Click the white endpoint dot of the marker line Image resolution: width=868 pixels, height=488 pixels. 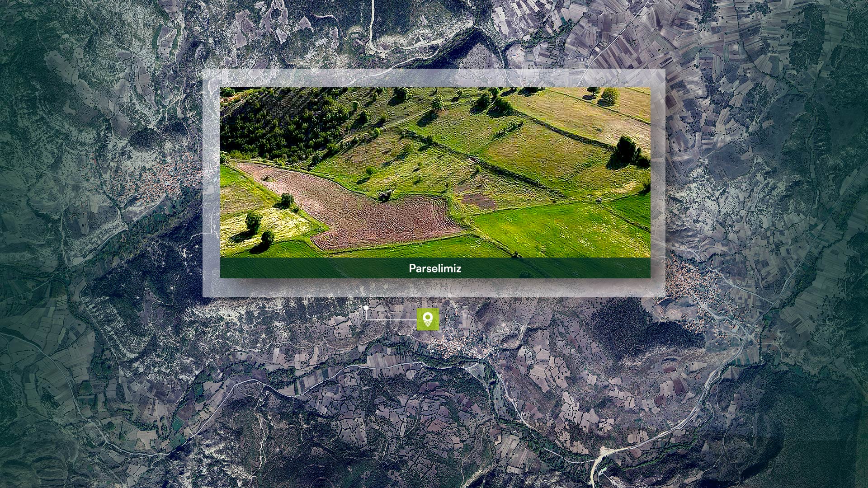pos(366,308)
